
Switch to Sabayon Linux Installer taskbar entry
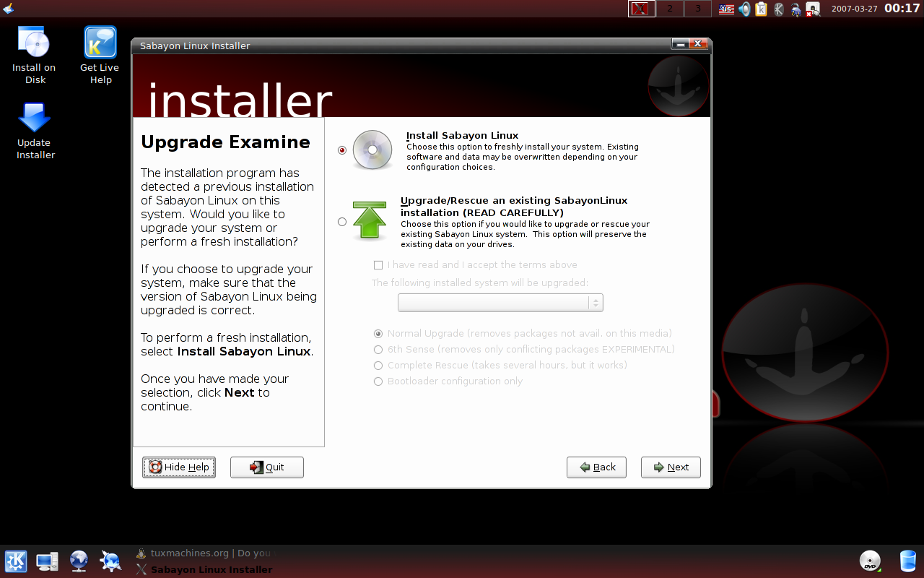205,569
